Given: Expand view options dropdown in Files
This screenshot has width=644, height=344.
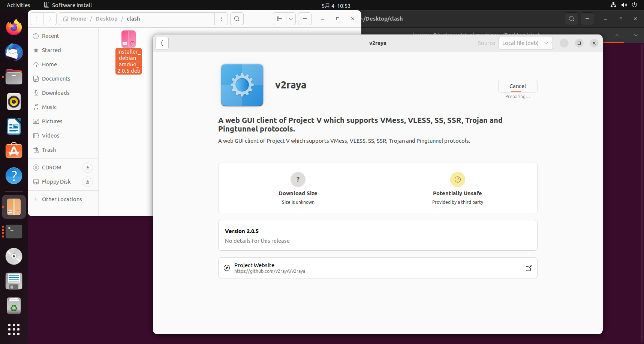Looking at the screenshot, I should click(291, 19).
